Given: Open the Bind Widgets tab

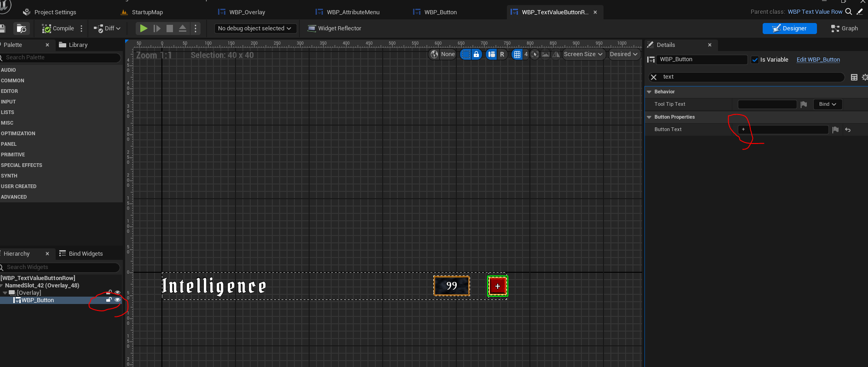Looking at the screenshot, I should [x=81, y=254].
